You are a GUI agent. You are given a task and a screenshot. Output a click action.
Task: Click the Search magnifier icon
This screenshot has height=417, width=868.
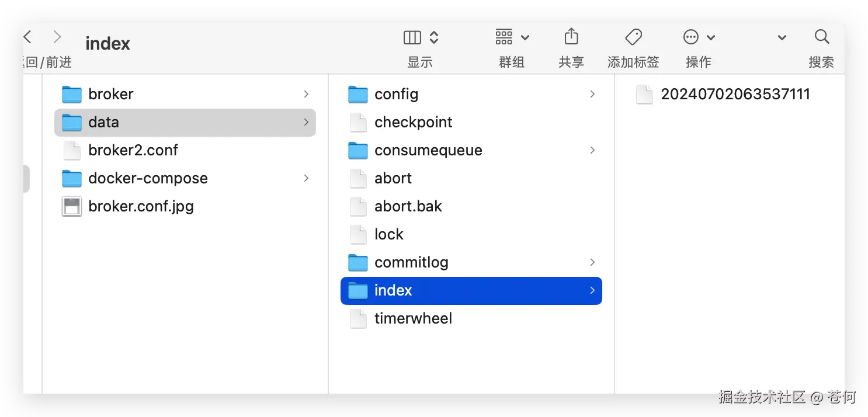(821, 38)
